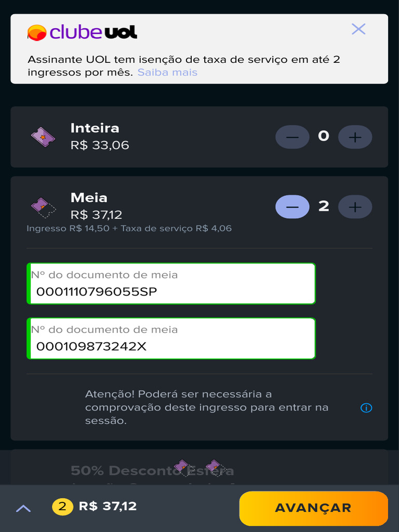This screenshot has height=532, width=399.
Task: Decrease Meia ticket quantity
Action: click(292, 207)
